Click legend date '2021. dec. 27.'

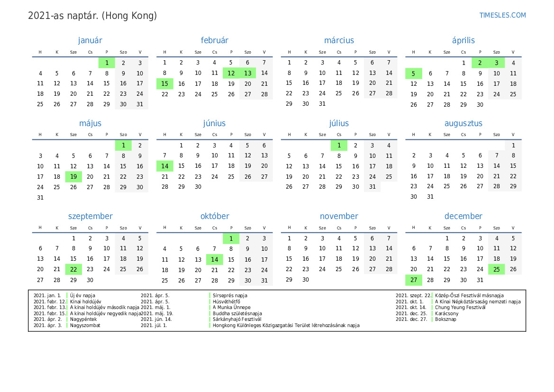click(x=411, y=319)
